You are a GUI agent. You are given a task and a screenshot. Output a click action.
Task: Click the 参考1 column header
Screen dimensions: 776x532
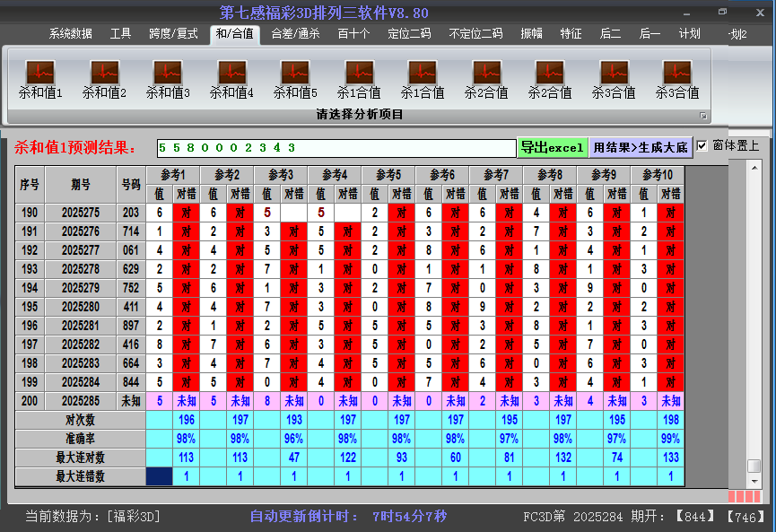(173, 174)
